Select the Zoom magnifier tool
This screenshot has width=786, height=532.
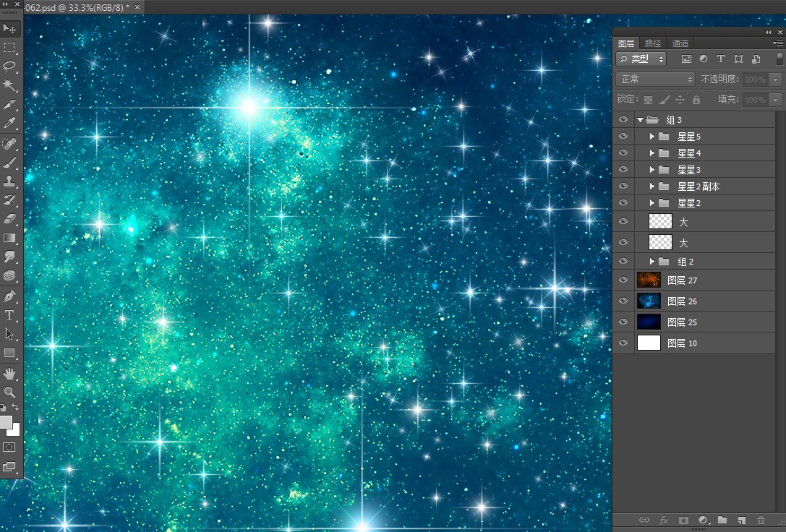tap(9, 392)
